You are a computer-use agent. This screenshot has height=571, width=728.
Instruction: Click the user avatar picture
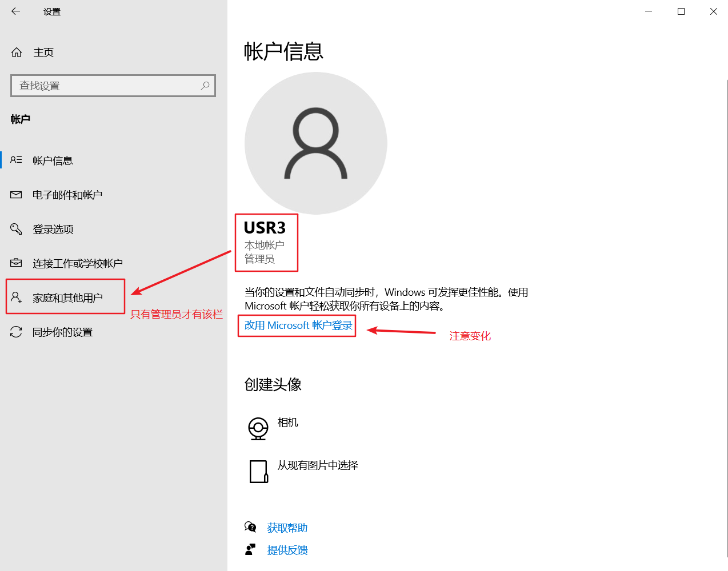(x=316, y=143)
